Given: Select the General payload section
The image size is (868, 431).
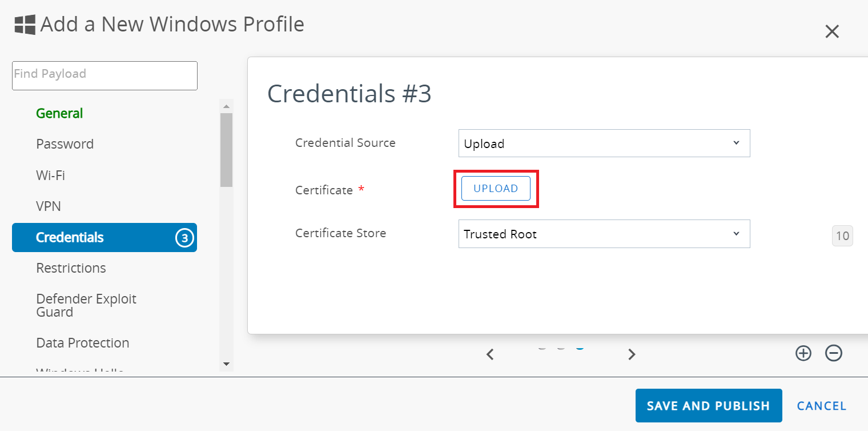Looking at the screenshot, I should pos(59,113).
